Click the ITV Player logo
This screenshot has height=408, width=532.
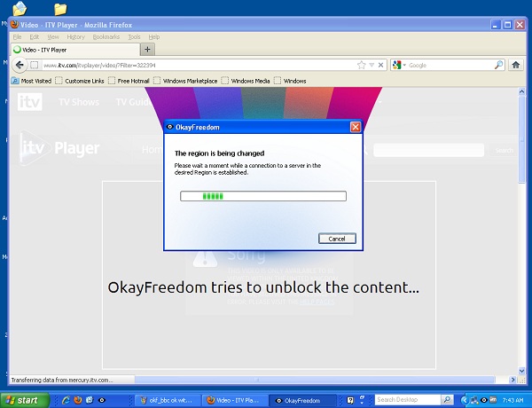click(59, 148)
